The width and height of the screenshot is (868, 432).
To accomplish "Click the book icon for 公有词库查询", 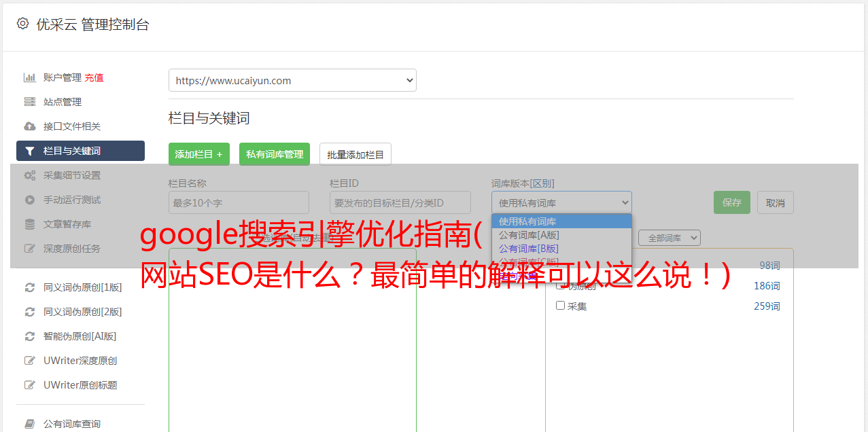I will point(29,424).
